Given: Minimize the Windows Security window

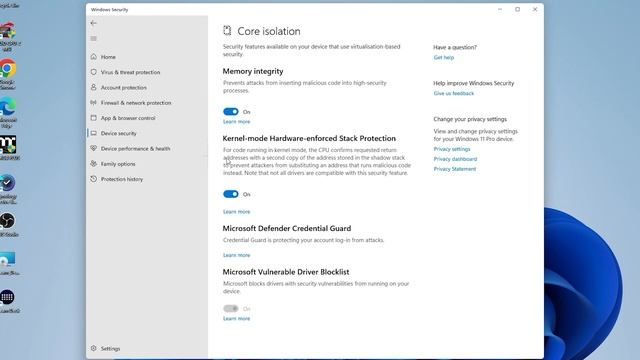Looking at the screenshot, I should pos(500,9).
